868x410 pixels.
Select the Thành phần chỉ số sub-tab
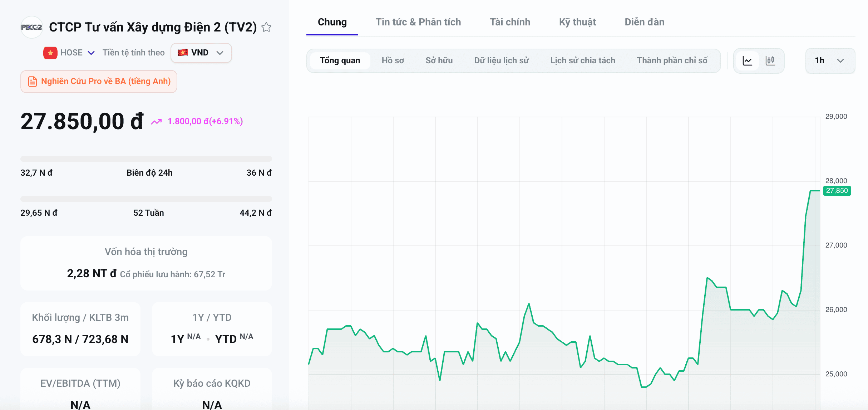tap(672, 61)
